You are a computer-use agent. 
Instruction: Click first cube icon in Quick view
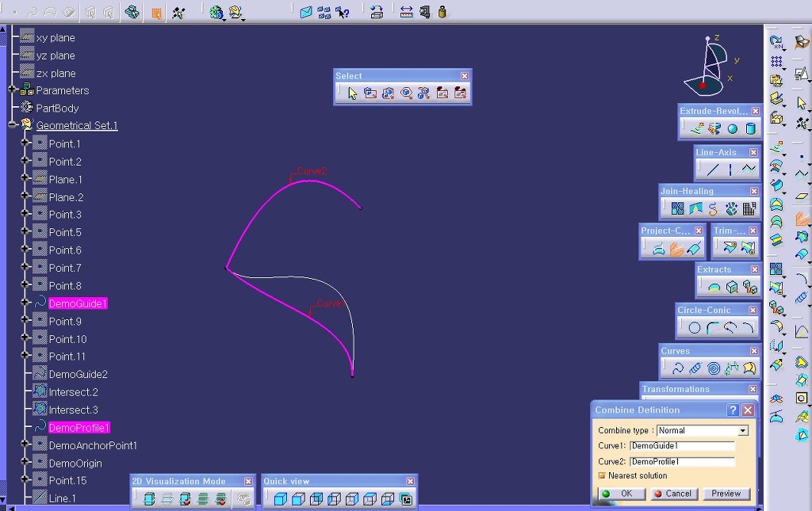tap(280, 499)
